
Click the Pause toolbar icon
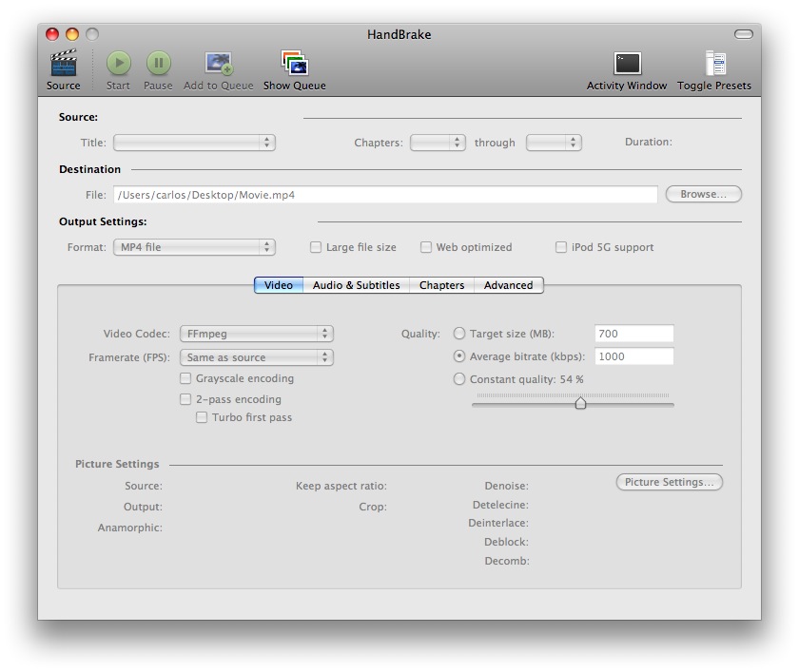[159, 63]
